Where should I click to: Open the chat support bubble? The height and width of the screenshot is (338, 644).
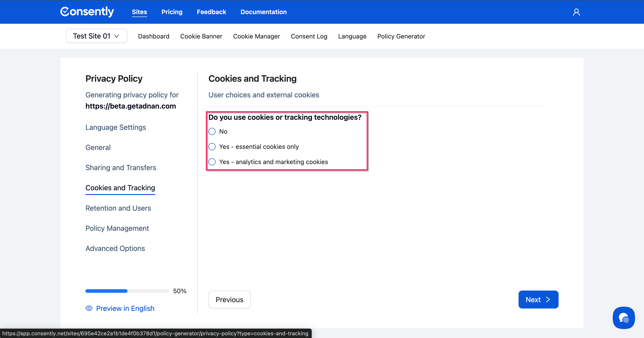623,318
